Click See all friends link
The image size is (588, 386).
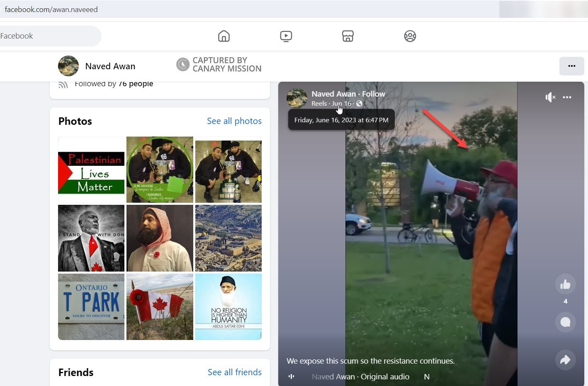coord(234,372)
